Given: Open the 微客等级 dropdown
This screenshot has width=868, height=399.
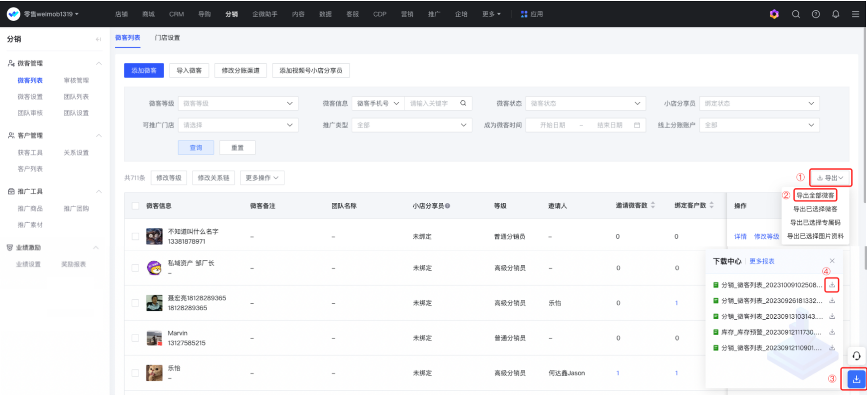Looking at the screenshot, I should pos(238,103).
